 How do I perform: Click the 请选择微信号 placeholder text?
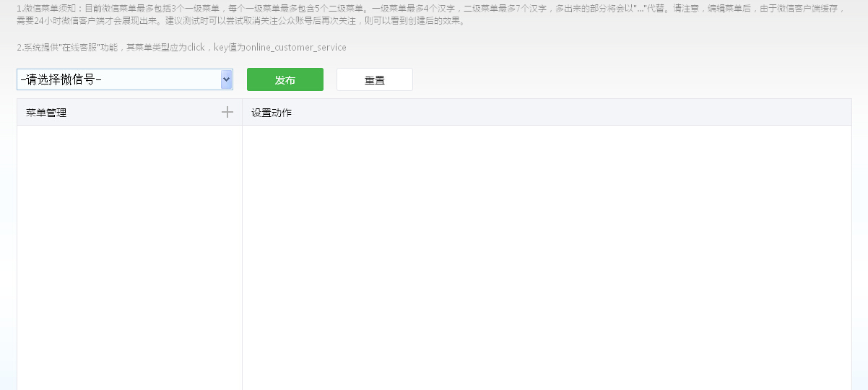(x=61, y=79)
